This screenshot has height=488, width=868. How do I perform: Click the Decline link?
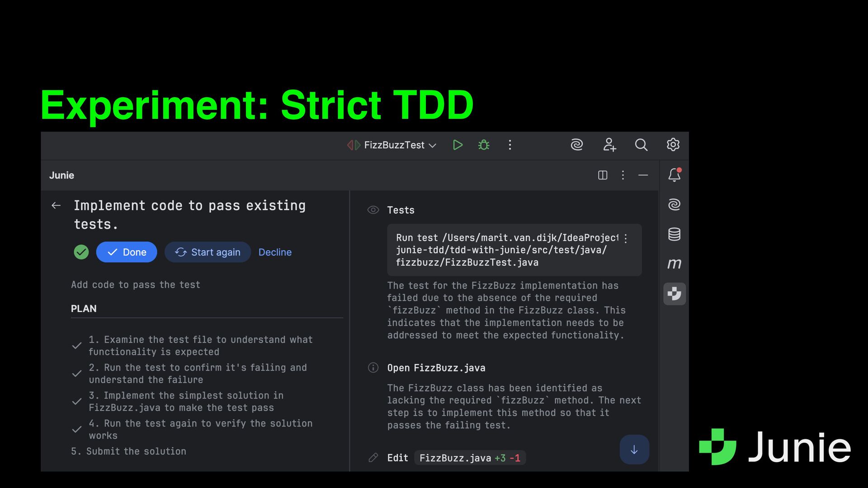click(275, 252)
